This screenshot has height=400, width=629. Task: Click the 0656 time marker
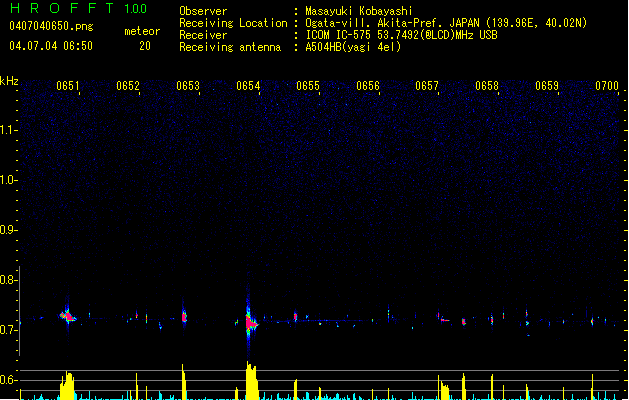(x=368, y=86)
